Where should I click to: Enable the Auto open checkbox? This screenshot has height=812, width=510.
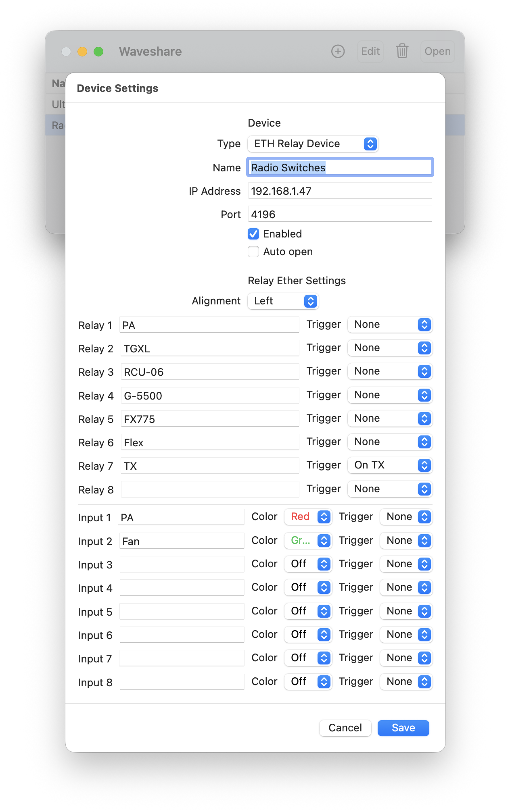[x=253, y=251]
